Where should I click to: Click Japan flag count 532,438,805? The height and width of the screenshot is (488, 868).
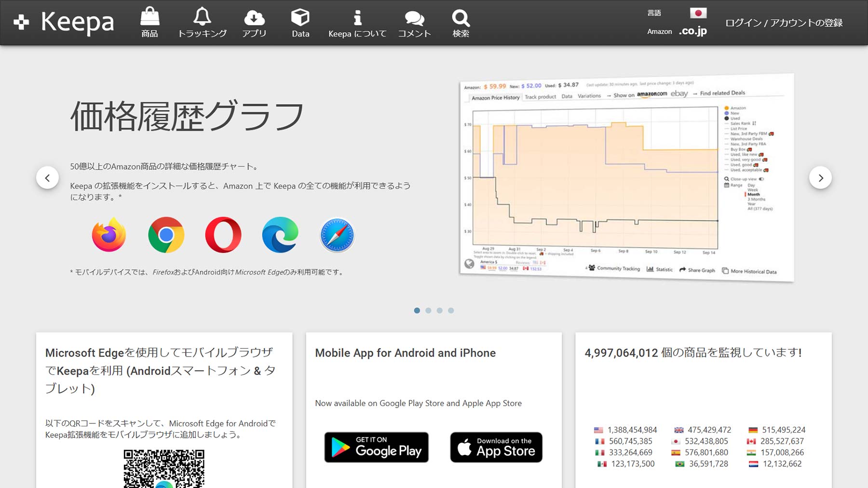tap(700, 441)
